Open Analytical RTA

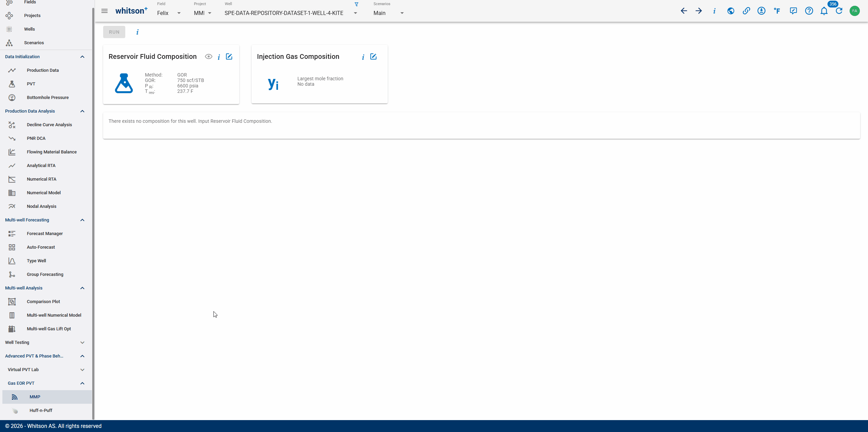point(46,166)
